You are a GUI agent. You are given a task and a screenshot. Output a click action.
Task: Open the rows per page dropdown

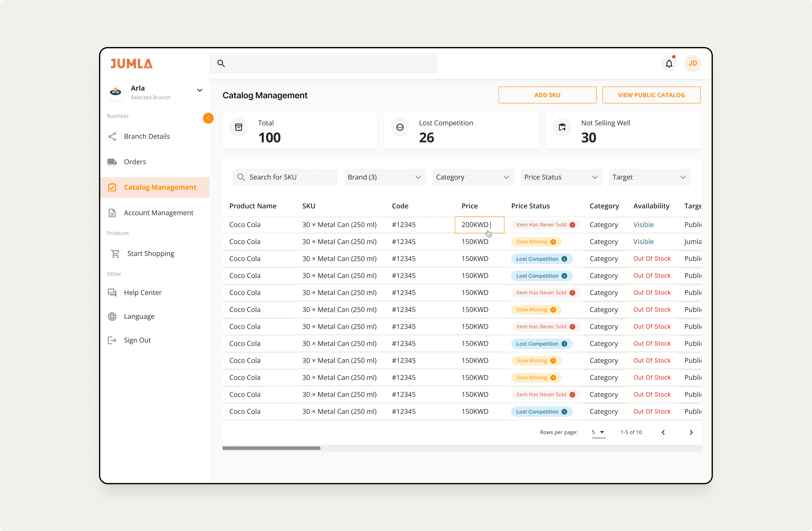[598, 432]
